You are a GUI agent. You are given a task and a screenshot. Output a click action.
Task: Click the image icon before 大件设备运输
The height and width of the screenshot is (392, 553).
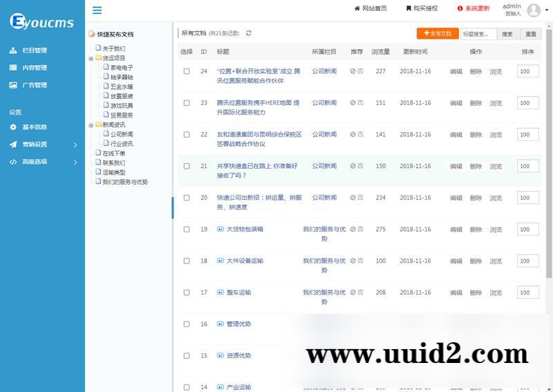221,261
